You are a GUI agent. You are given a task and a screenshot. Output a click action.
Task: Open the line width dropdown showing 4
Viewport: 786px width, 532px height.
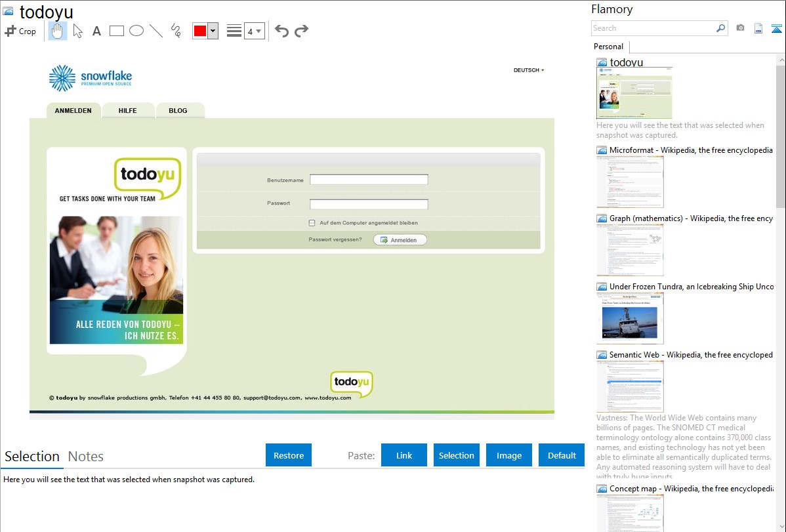[x=254, y=31]
